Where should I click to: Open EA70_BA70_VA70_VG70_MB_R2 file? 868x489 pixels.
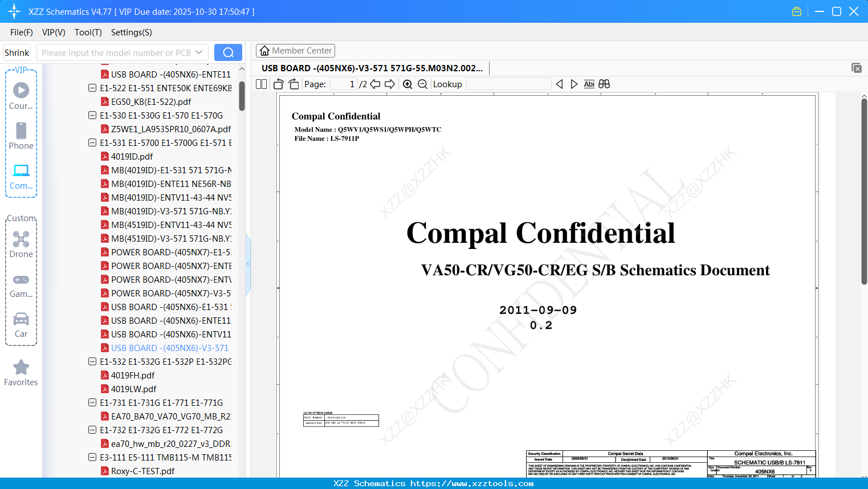click(171, 416)
